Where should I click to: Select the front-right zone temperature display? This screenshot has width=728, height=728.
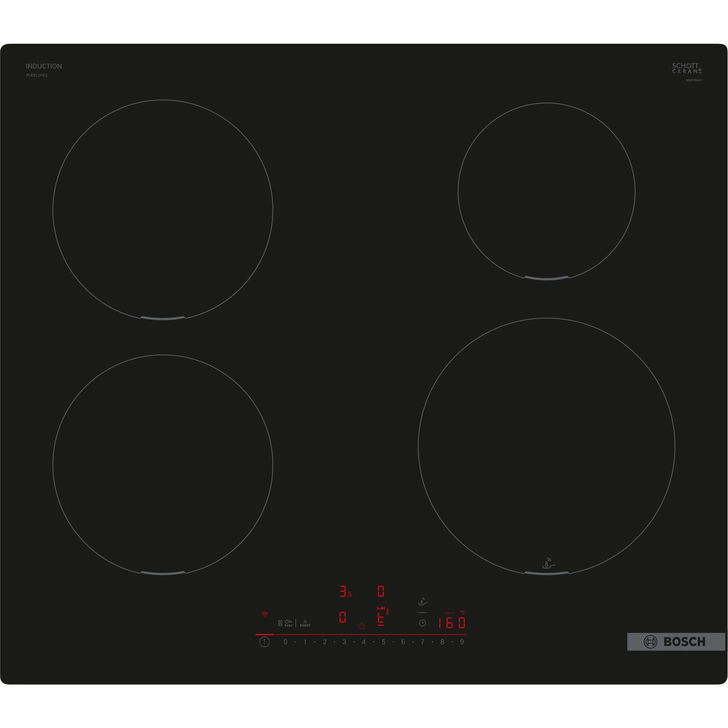381,618
